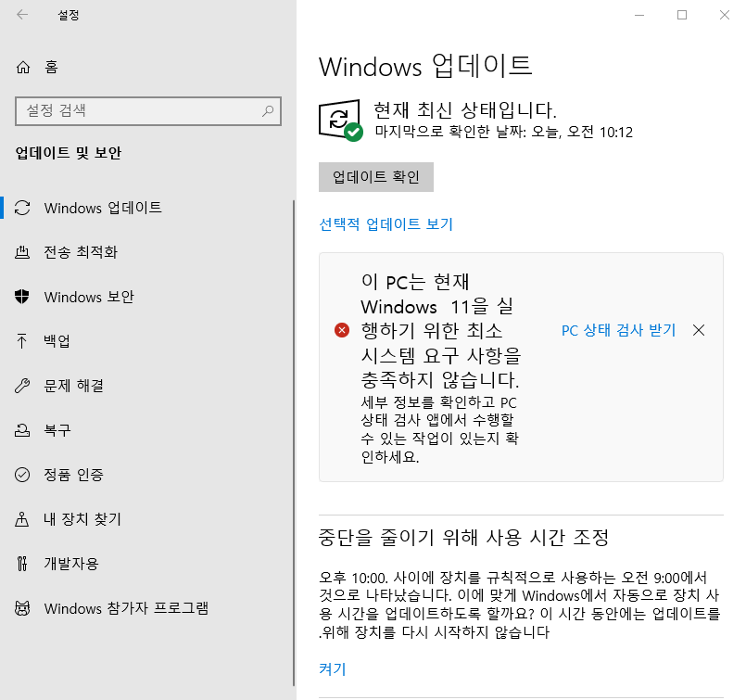Select 내 장치 찾기 in sidebar
This screenshot has height=700, width=746.
82,519
